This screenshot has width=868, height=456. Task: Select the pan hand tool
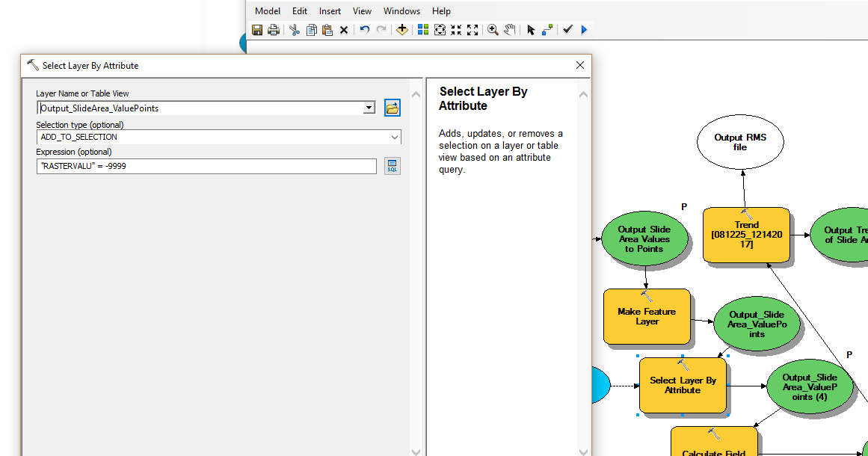510,30
